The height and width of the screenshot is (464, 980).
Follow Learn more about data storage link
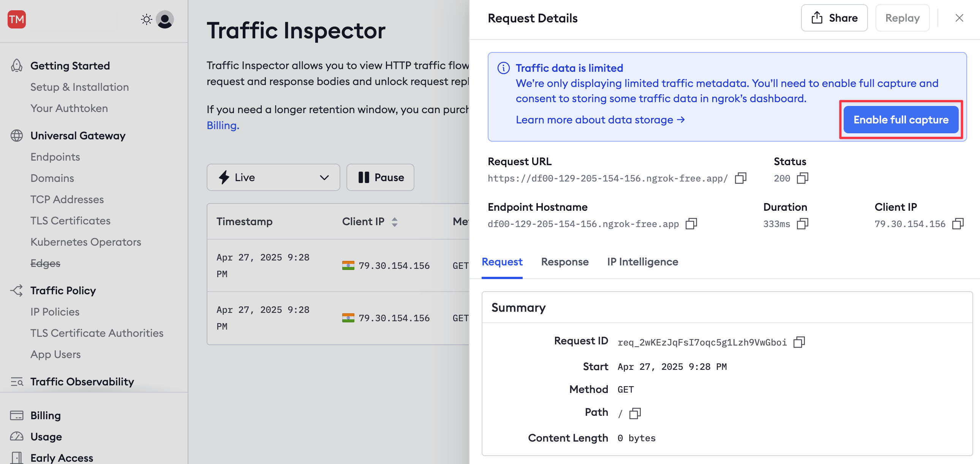tap(600, 120)
